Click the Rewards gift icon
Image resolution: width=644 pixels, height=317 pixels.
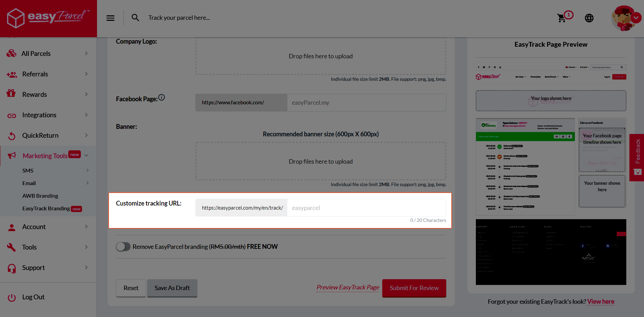tap(11, 93)
